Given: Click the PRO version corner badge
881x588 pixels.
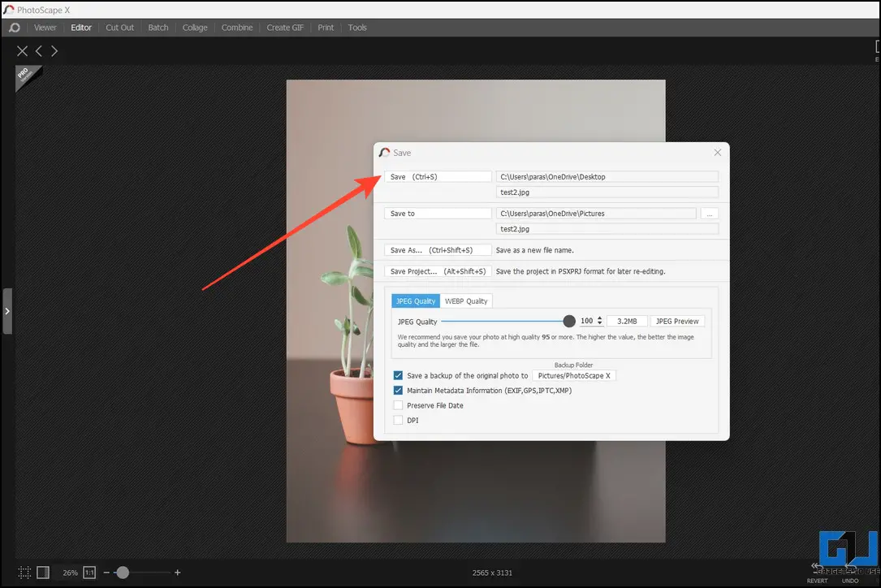Looking at the screenshot, I should coord(26,76).
